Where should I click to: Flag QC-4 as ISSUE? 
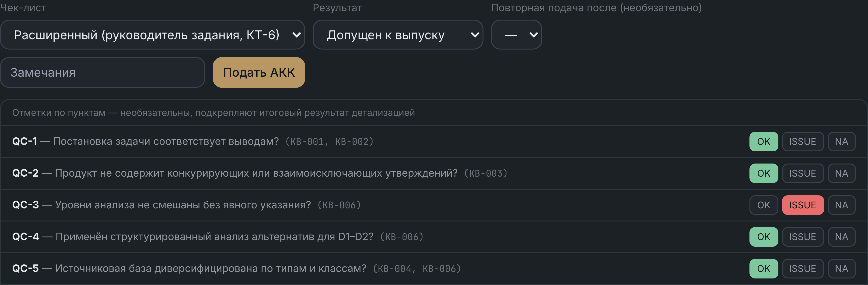[x=803, y=237]
